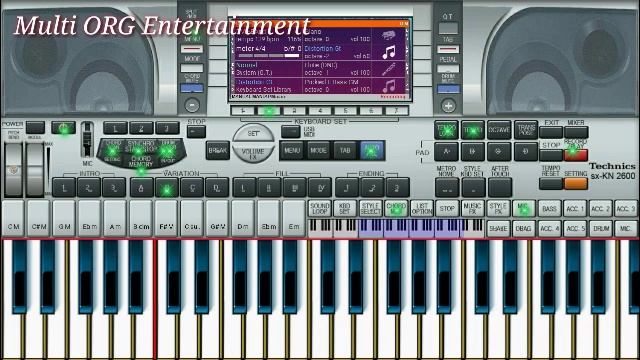Select the ACC. 1 track button
Viewport: 640px width, 360px height.
tap(575, 209)
